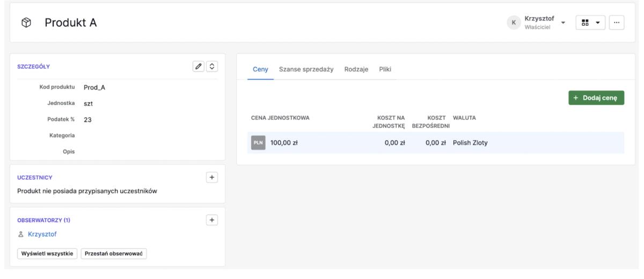Image resolution: width=644 pixels, height=279 pixels.
Task: Edit details with the pencil icon
Action: (x=199, y=67)
